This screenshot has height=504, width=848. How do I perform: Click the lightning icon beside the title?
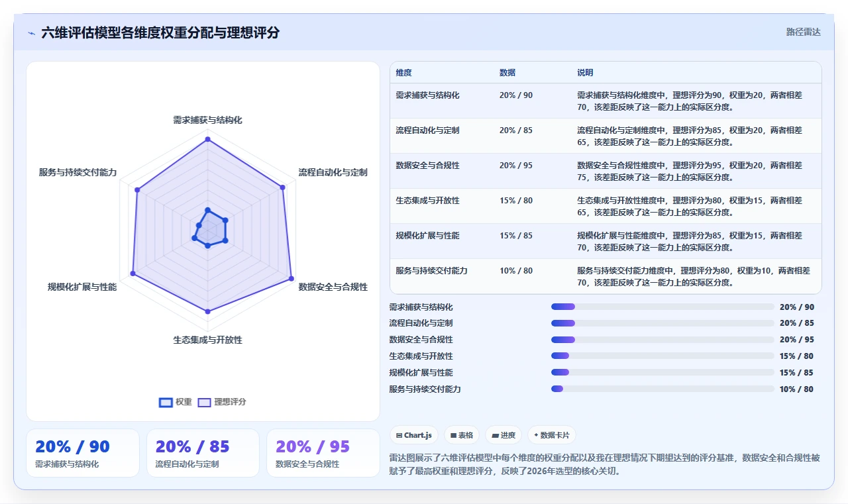pyautogui.click(x=31, y=33)
